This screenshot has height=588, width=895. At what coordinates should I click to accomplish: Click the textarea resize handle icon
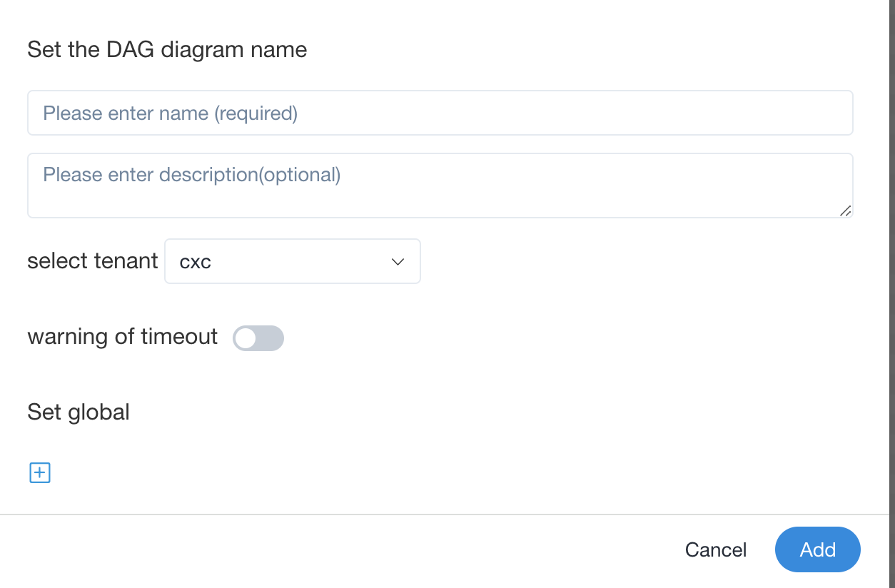(845, 210)
